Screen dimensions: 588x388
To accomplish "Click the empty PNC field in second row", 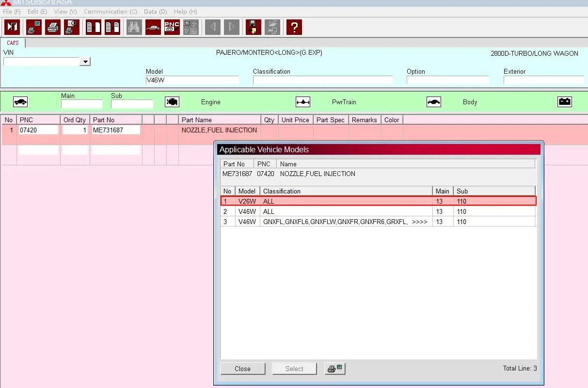I will [38, 150].
